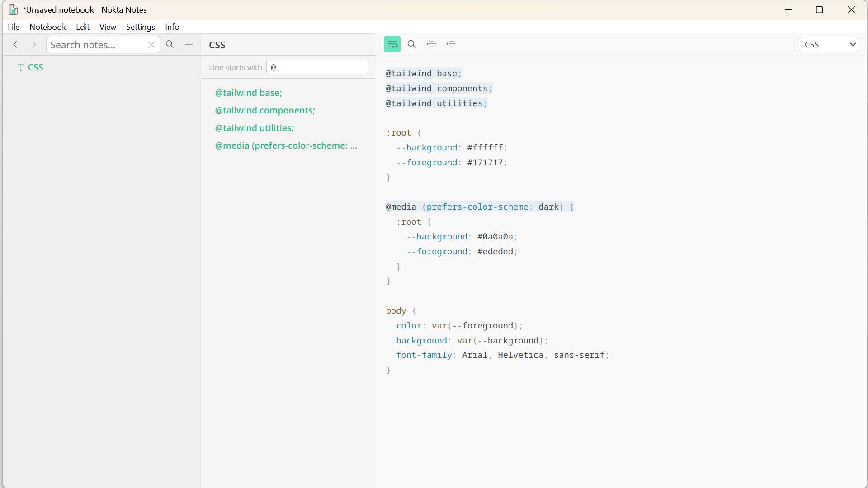Viewport: 868px width, 488px height.
Task: Clear the search field with the X icon
Action: [x=151, y=44]
